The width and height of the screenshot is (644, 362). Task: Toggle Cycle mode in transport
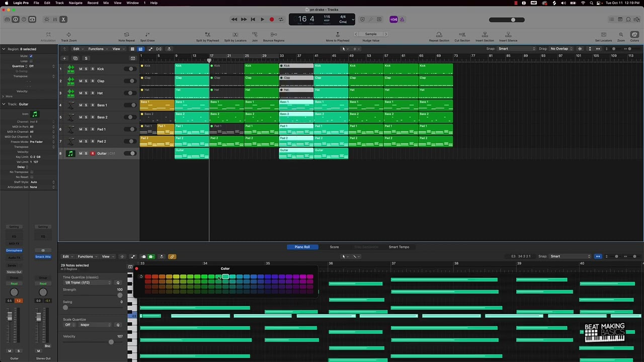(281, 20)
